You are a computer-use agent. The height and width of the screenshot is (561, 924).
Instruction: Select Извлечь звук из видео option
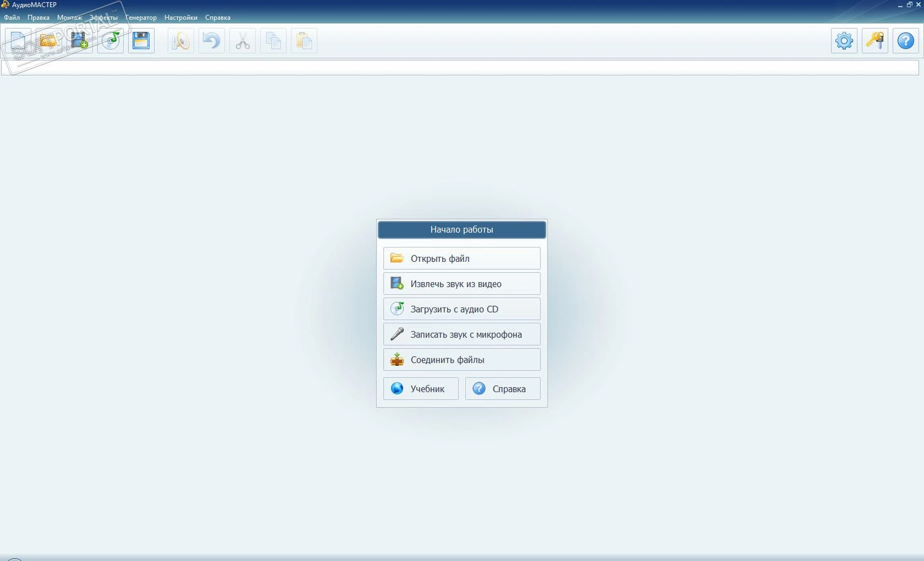click(x=462, y=284)
